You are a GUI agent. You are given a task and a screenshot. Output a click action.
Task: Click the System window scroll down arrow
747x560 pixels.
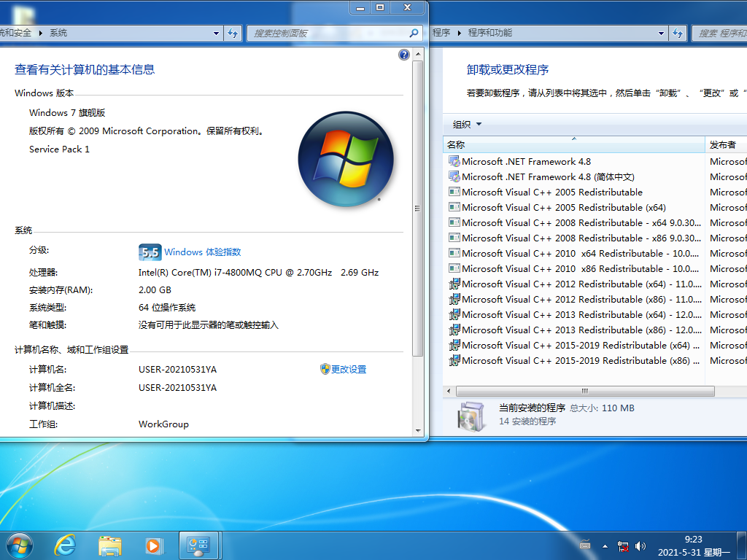pos(418,430)
